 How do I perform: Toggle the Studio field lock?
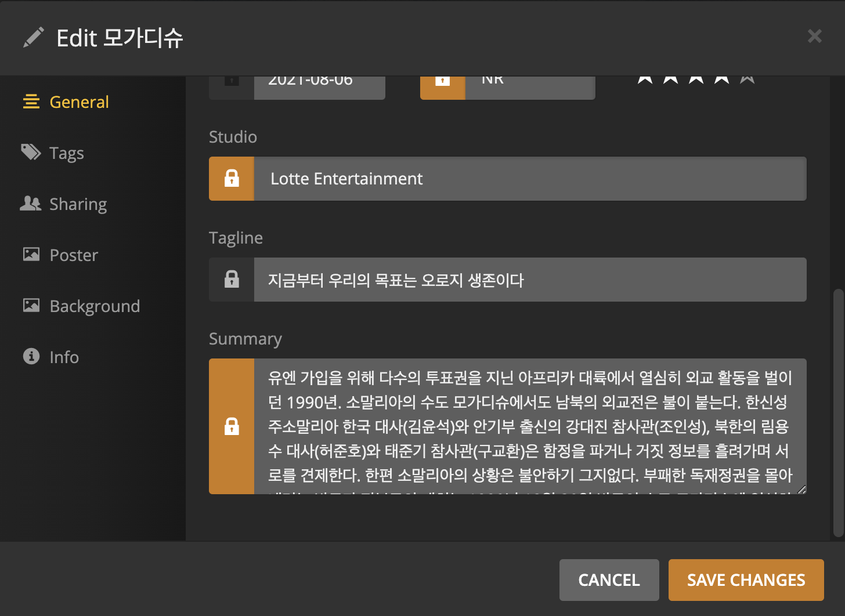pyautogui.click(x=232, y=179)
